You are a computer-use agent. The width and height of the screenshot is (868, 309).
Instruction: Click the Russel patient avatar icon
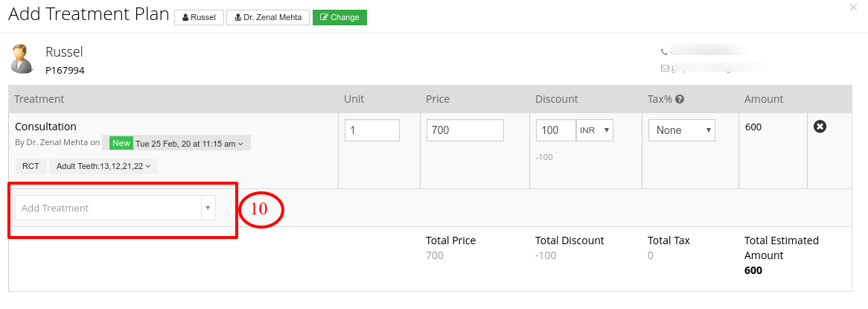point(22,60)
